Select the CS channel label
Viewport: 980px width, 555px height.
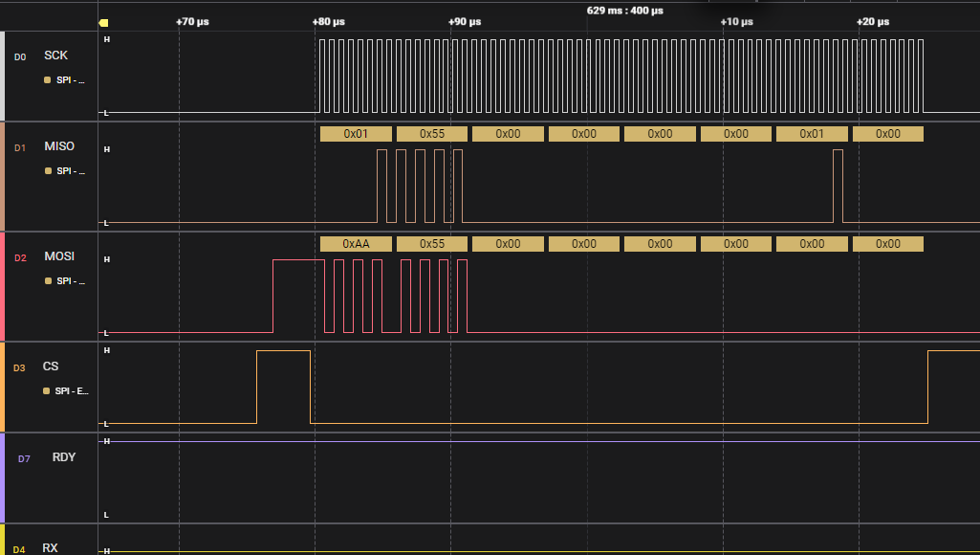point(51,366)
